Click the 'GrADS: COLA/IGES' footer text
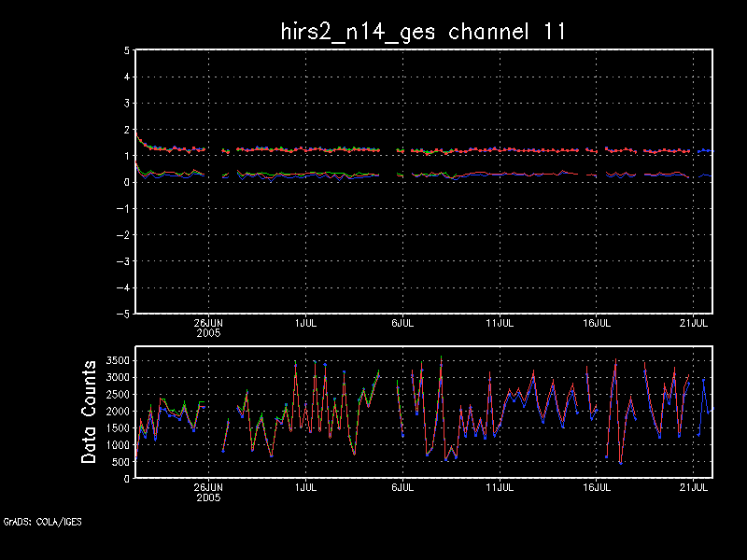 (x=42, y=522)
